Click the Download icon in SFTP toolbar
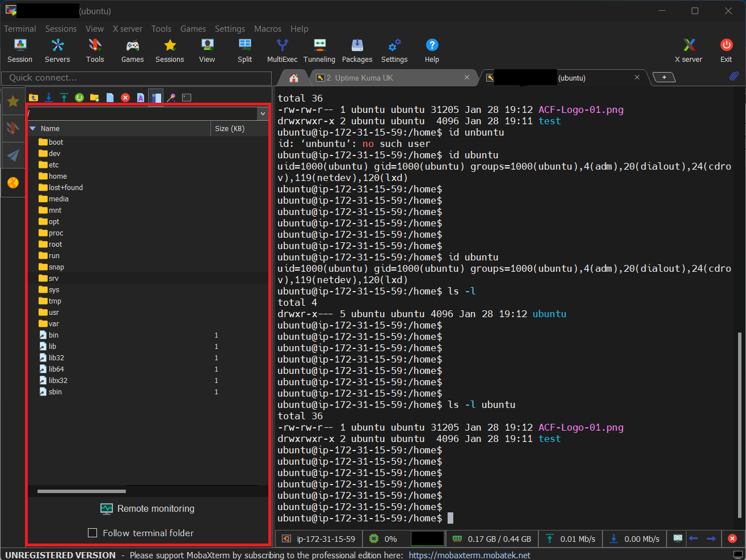Screen dimensions: 746x560 click(x=48, y=97)
